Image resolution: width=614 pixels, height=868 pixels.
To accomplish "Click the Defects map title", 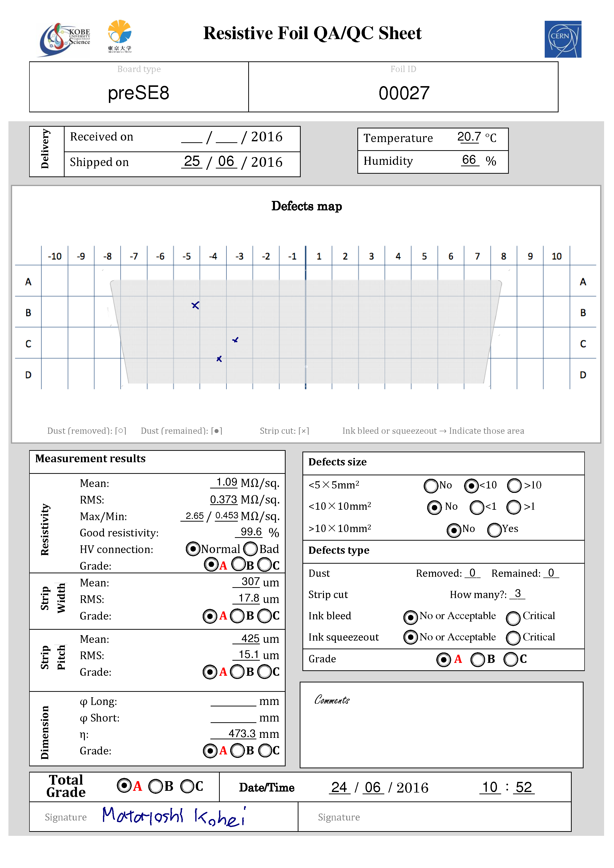I will point(307,206).
